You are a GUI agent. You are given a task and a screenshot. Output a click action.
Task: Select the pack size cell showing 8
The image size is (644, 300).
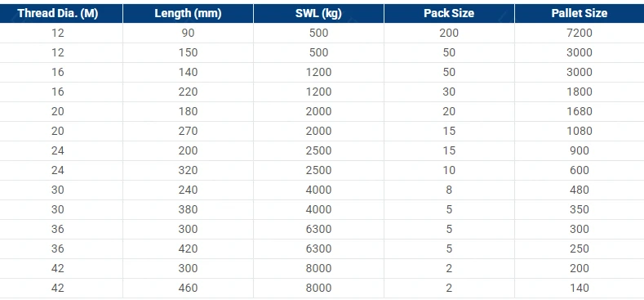tap(449, 190)
